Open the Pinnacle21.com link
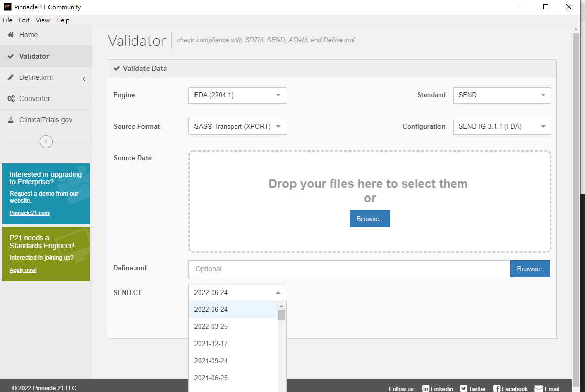Viewport: 585px width, 392px height. tap(29, 213)
